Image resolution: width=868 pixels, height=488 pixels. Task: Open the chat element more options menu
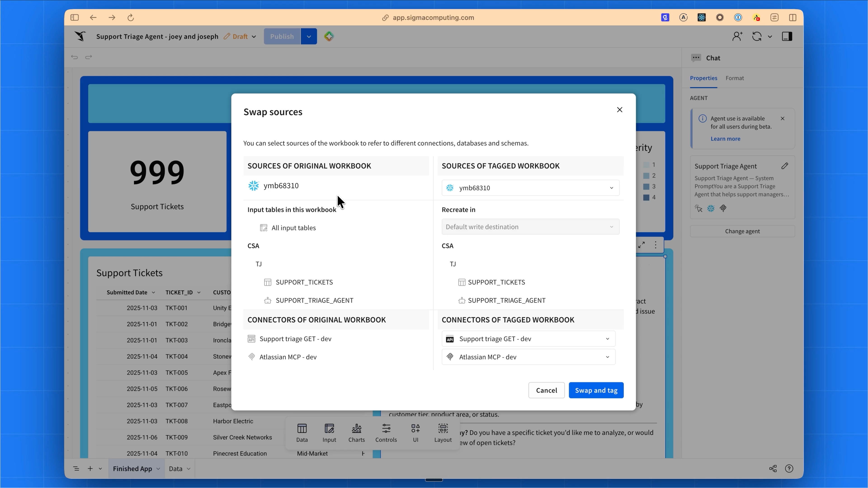655,245
